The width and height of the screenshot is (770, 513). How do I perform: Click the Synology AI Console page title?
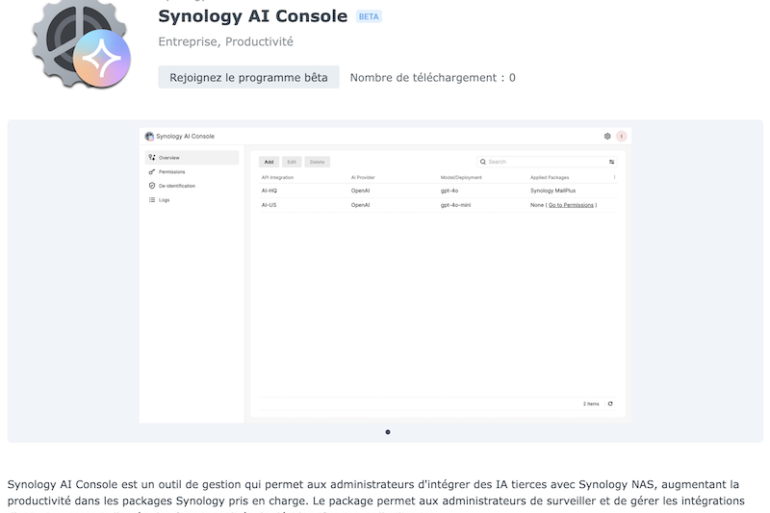click(x=253, y=16)
